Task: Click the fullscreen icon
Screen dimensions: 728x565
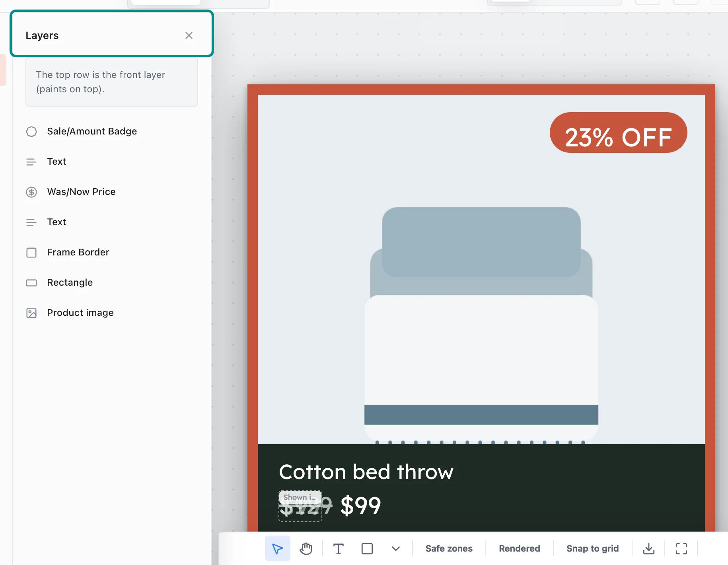Action: (681, 549)
